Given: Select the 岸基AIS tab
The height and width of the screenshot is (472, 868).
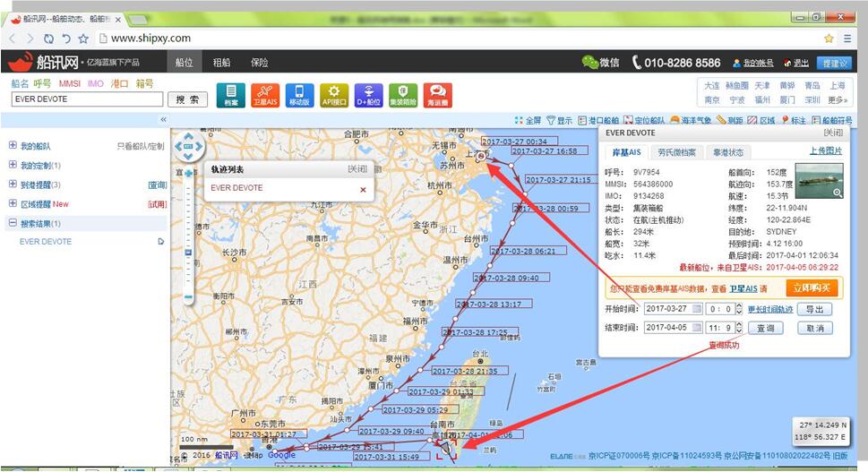Looking at the screenshot, I should [x=627, y=152].
